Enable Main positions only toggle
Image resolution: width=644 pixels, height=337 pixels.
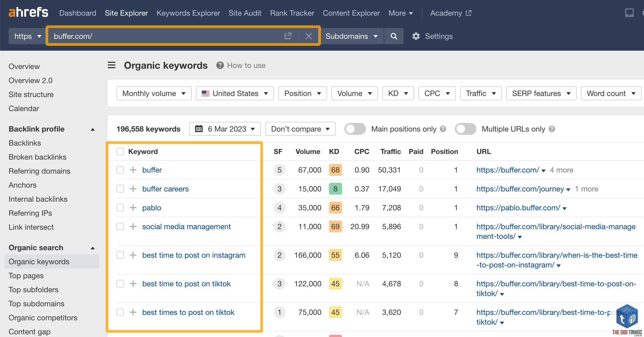(x=355, y=129)
